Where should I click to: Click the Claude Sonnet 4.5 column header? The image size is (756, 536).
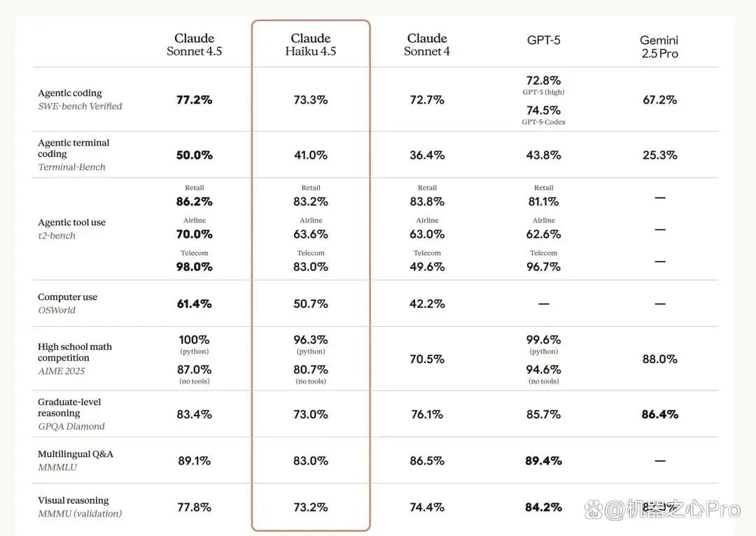pos(195,44)
